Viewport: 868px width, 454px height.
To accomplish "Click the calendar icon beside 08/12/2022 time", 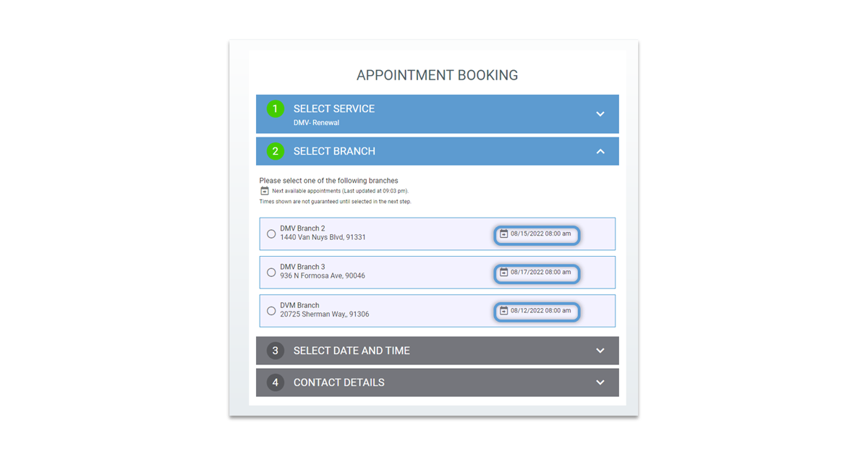I will 504,311.
